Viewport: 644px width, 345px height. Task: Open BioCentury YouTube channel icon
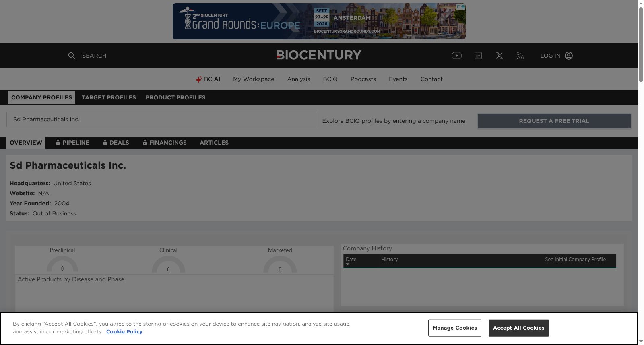457,56
